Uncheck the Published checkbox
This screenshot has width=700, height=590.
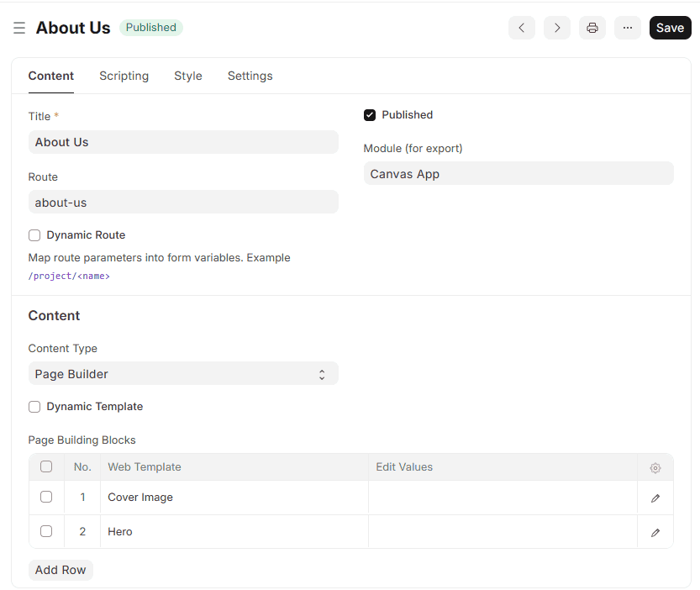tap(370, 115)
